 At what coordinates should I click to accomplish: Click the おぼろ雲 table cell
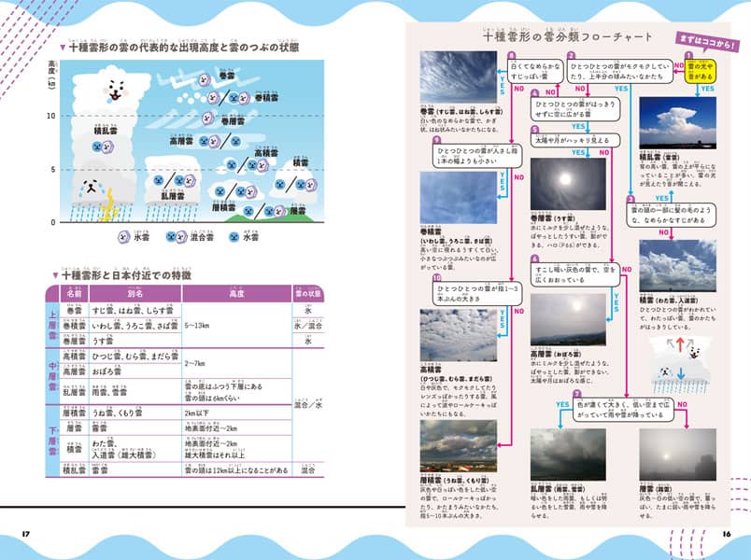[135, 371]
